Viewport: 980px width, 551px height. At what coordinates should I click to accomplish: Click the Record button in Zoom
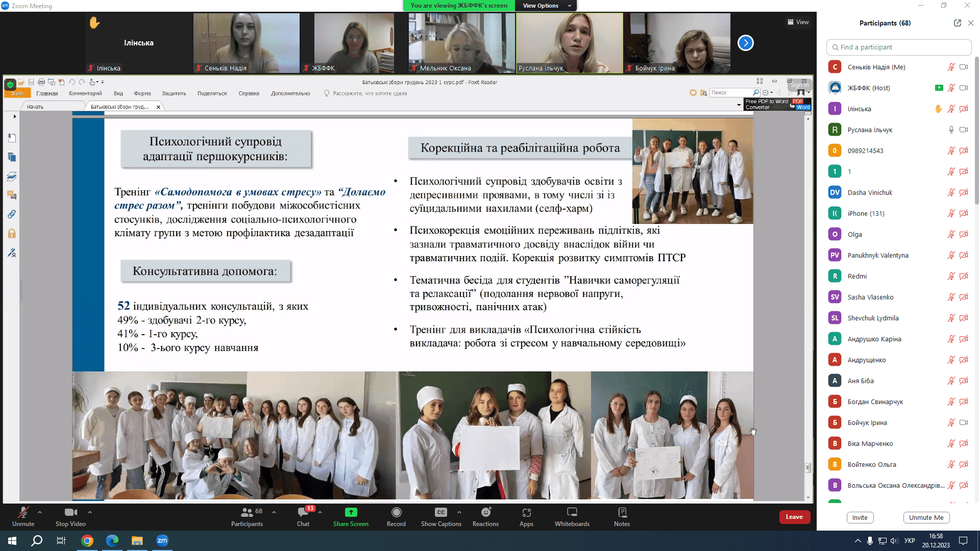(x=396, y=516)
